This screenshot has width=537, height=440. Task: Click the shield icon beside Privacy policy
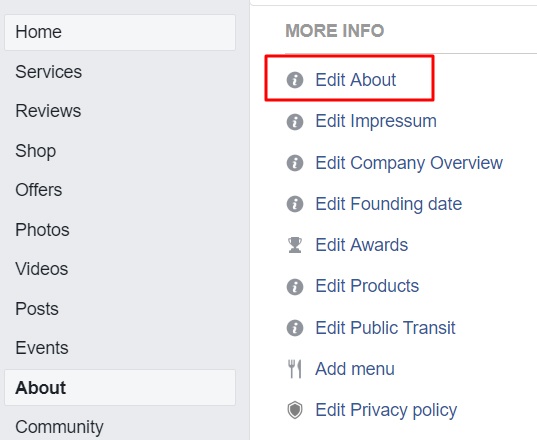295,410
